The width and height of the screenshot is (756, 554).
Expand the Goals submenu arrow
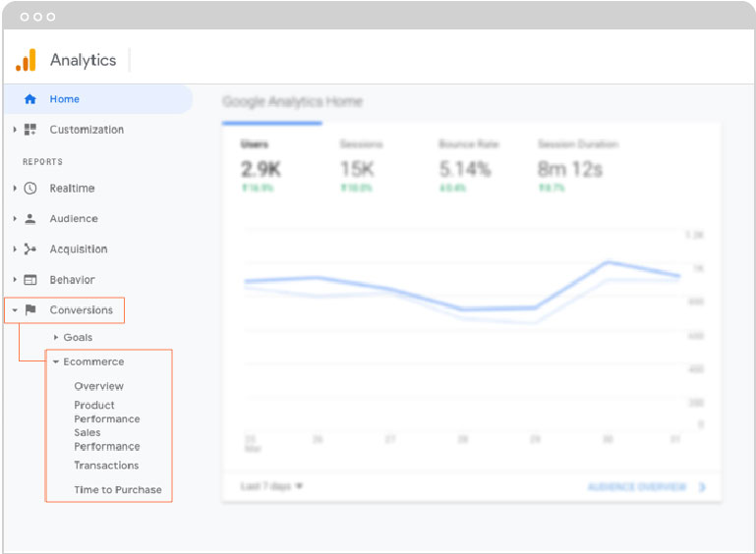(56, 337)
